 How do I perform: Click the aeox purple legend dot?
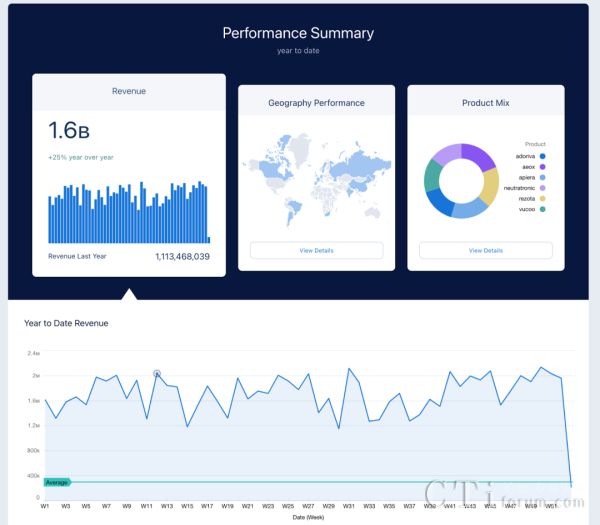click(542, 167)
